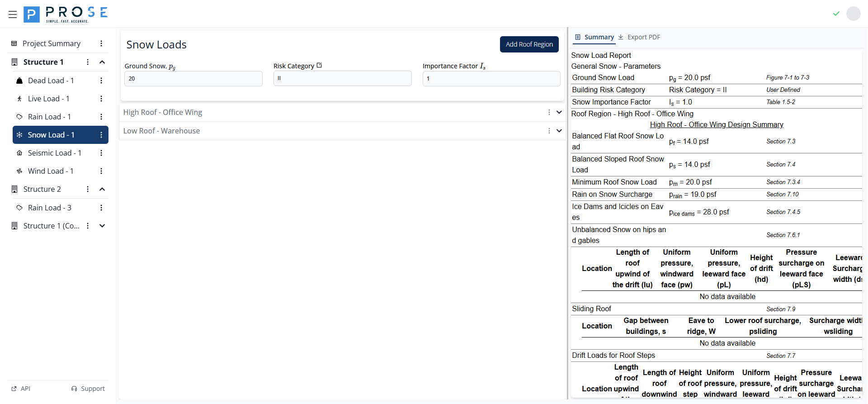
Task: Open the user avatar profile
Action: tap(853, 14)
